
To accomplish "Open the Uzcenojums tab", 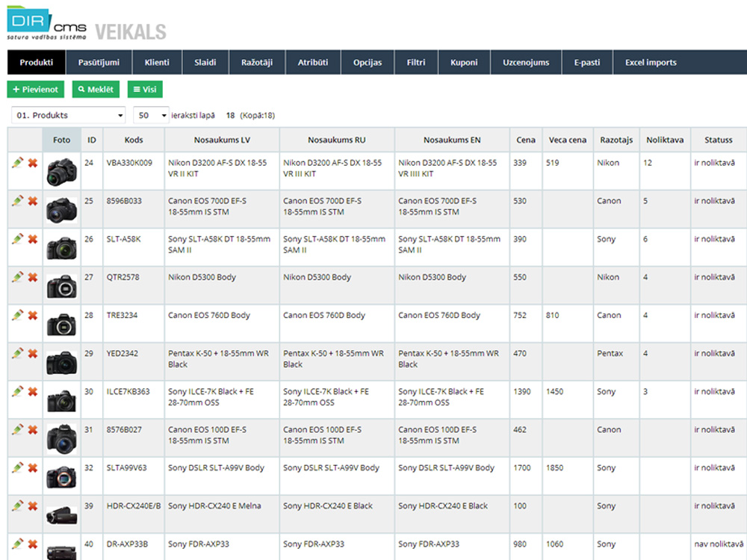I will tap(526, 63).
